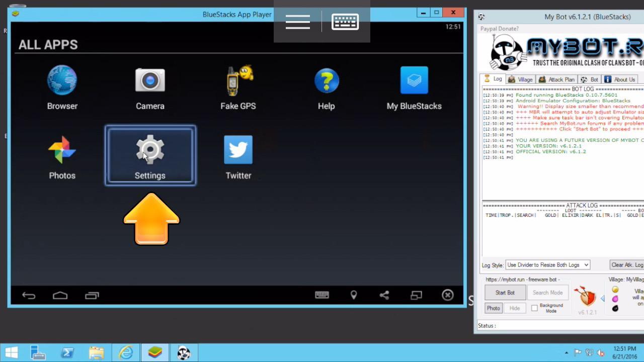Click the Clear Atk. Log button
644x362 pixels.
(x=627, y=265)
